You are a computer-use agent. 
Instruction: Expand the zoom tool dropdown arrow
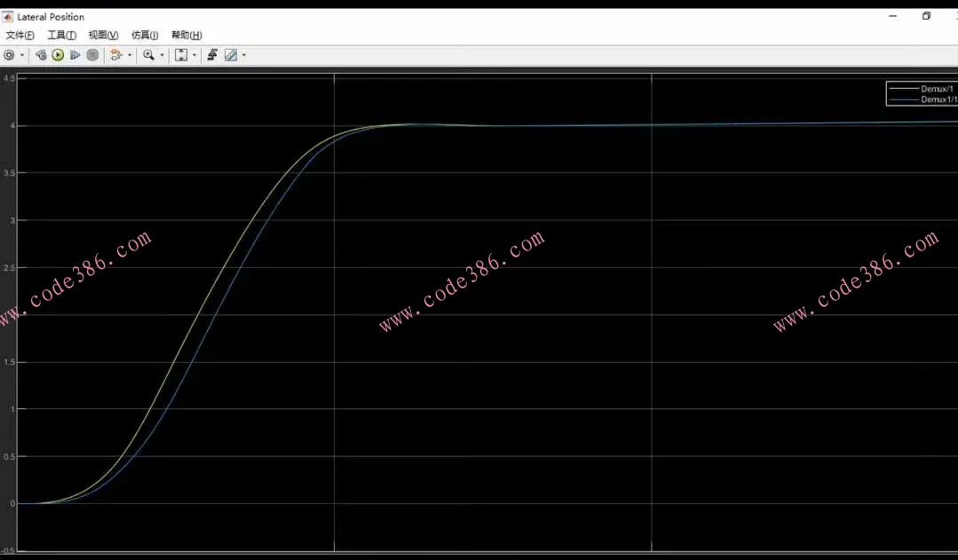(162, 55)
